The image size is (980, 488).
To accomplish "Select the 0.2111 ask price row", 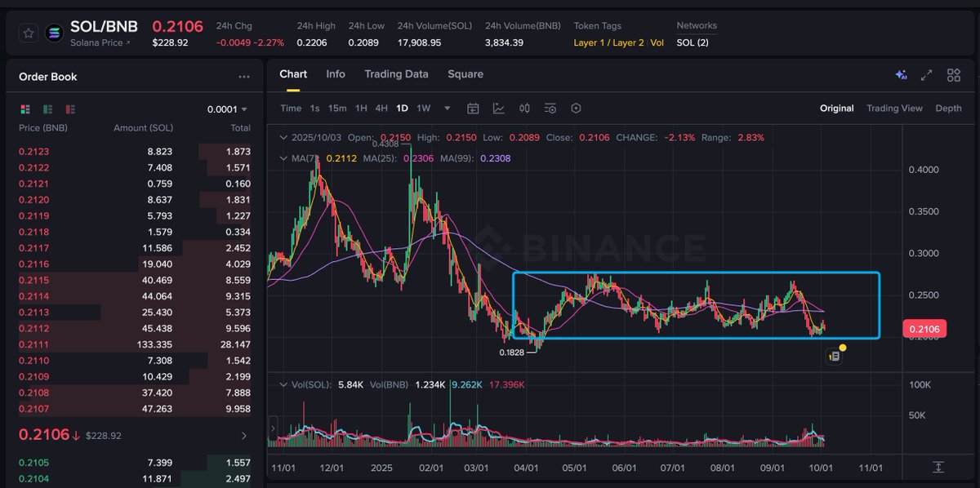I will (135, 344).
